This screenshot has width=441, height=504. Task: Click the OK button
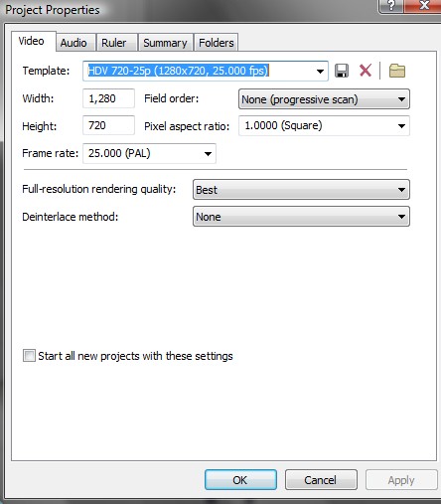tap(240, 480)
